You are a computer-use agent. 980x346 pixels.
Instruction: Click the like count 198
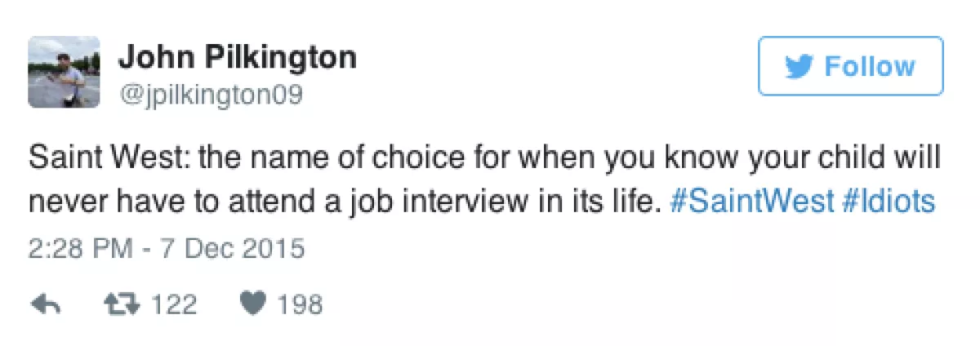(299, 305)
